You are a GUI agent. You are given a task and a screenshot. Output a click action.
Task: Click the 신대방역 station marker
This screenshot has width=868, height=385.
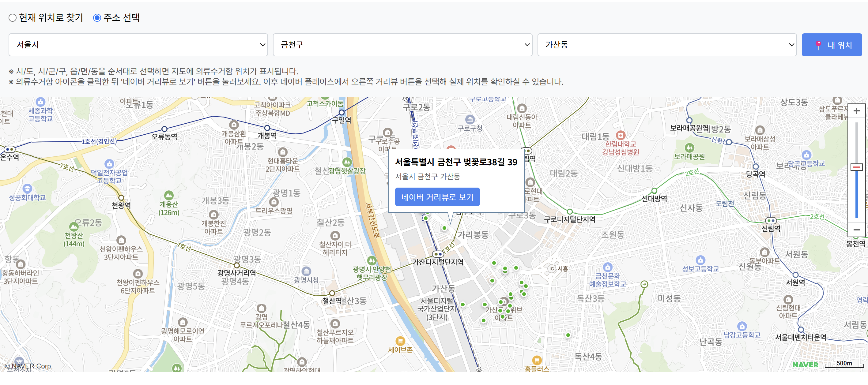pyautogui.click(x=655, y=191)
